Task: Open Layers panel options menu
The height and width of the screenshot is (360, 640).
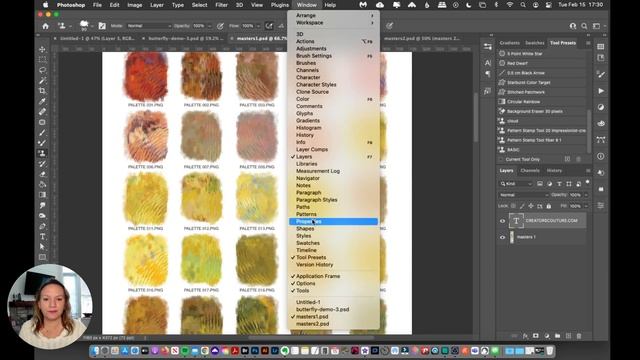Action: [588, 171]
